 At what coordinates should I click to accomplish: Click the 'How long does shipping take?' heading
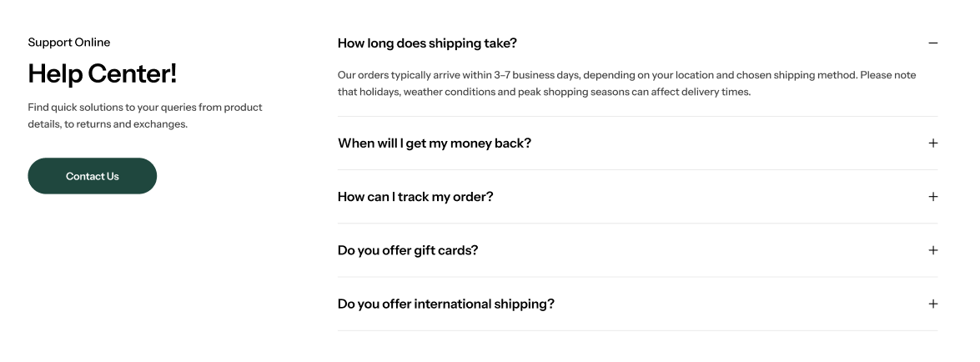(427, 43)
